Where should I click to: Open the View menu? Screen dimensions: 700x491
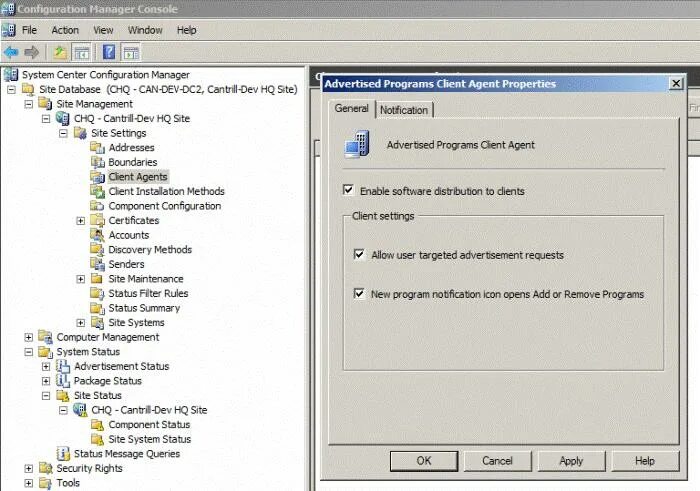[103, 30]
